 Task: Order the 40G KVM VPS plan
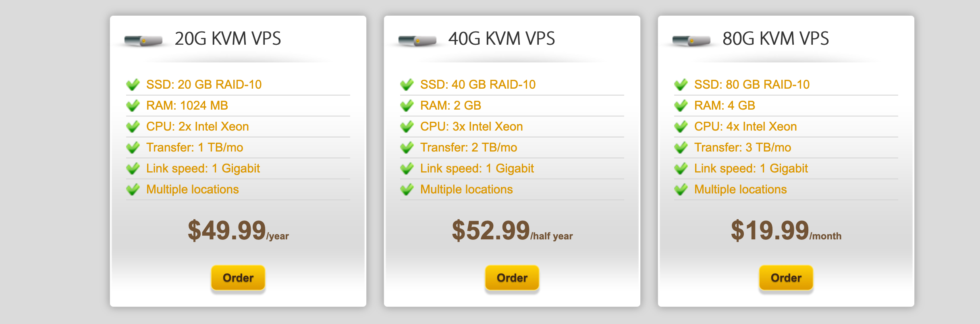512,278
